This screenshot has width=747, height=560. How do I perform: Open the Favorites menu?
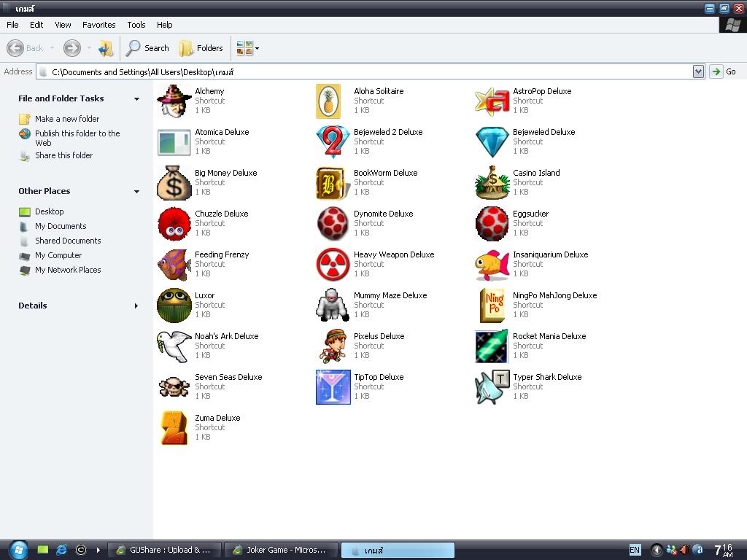coord(99,25)
